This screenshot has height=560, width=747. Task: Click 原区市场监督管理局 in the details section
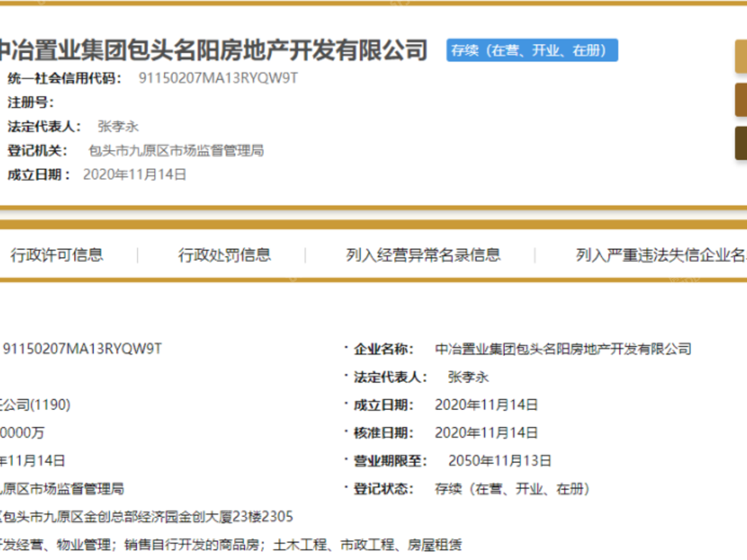(62, 489)
